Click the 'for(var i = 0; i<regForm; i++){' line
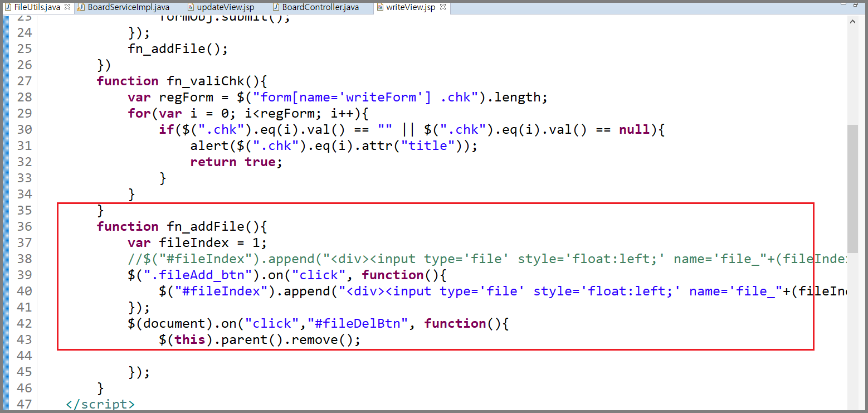The width and height of the screenshot is (868, 413). point(248,113)
